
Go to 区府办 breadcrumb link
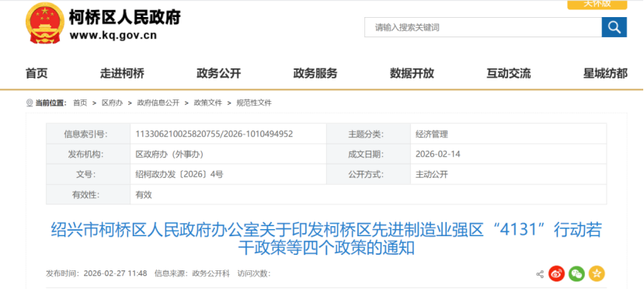pyautogui.click(x=112, y=103)
